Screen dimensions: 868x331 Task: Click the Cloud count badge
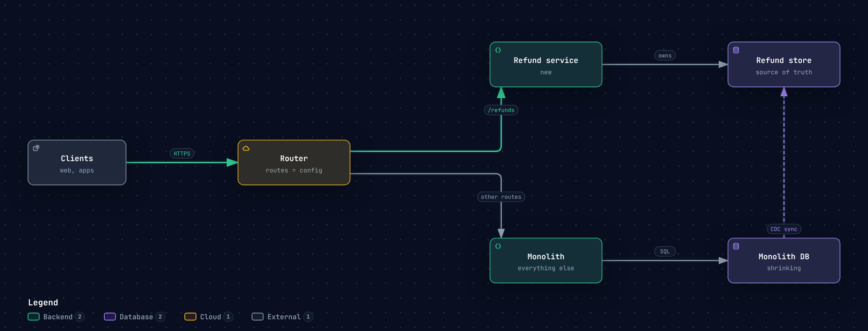[x=228, y=317]
